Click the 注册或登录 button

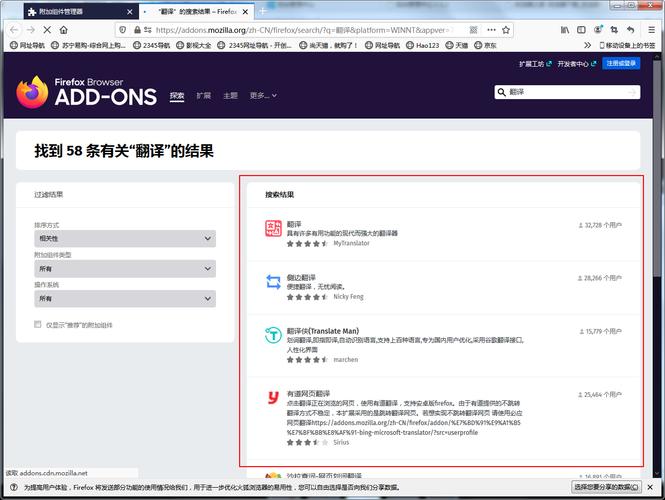click(621, 63)
